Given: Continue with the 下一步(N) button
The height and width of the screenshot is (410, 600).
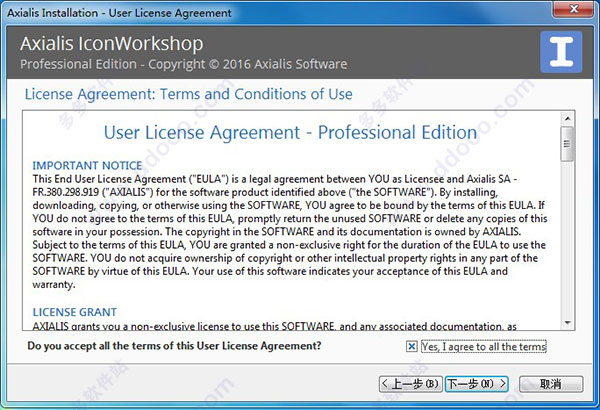Looking at the screenshot, I should [x=476, y=384].
